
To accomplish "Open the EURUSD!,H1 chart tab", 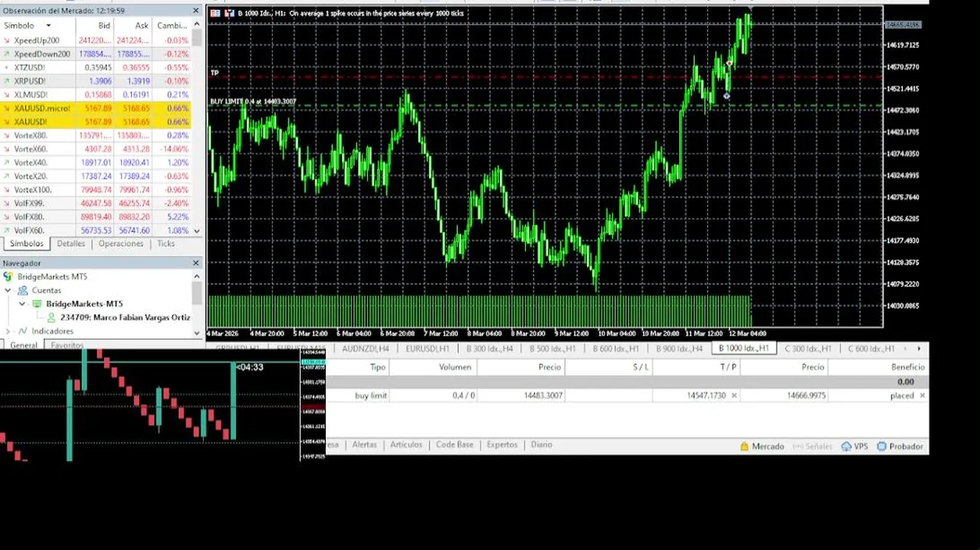I will pos(427,348).
